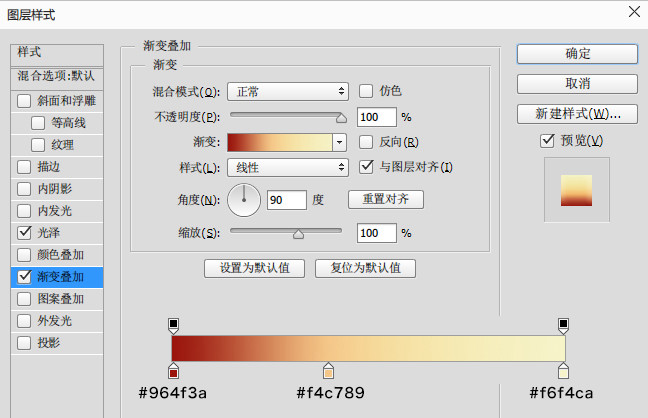Enable 外发光 checkbox
This screenshot has width=648, height=418.
coord(24,320)
